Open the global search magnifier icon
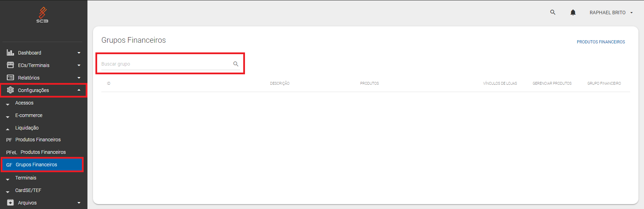 (553, 12)
